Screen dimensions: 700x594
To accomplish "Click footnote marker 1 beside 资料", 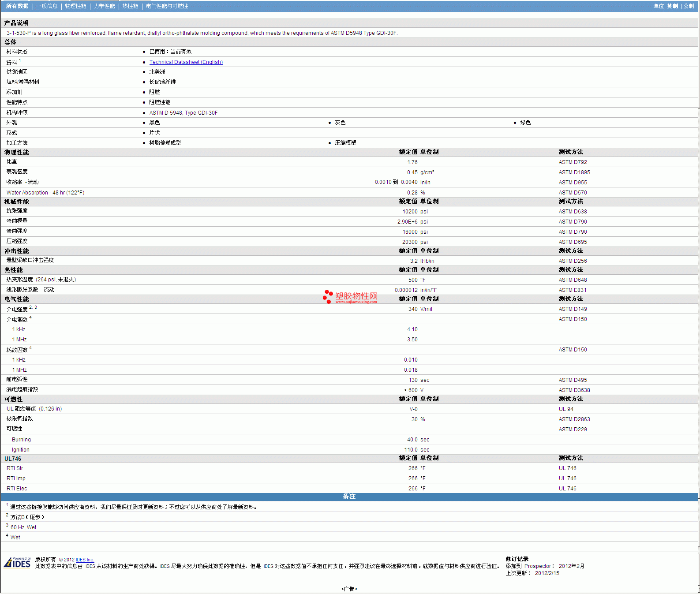I will [20, 60].
